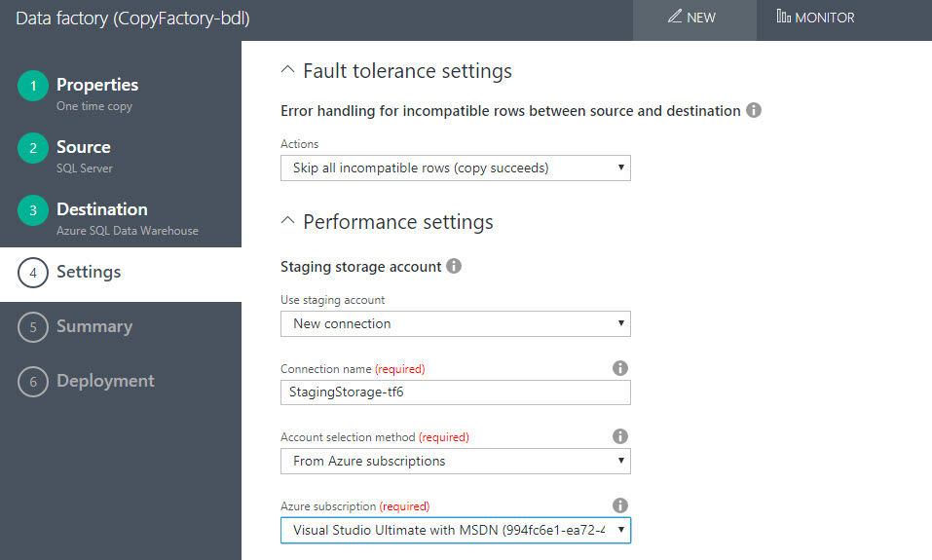Image resolution: width=932 pixels, height=560 pixels.
Task: Switch to the MONITOR tab
Action: tap(816, 18)
